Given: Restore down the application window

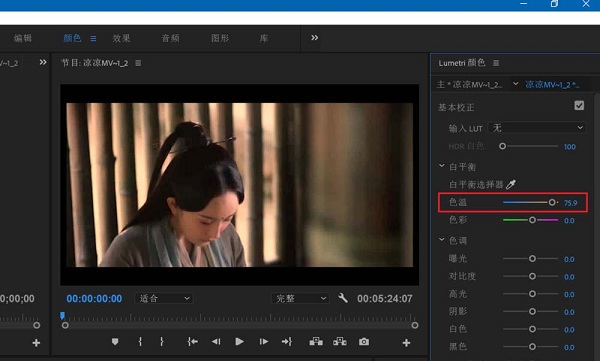Looking at the screenshot, I should 554,4.
